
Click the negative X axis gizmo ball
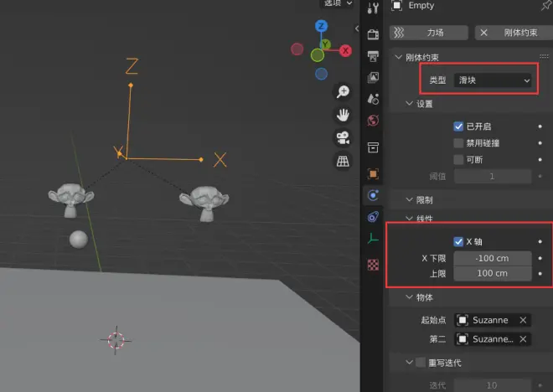[x=297, y=49]
